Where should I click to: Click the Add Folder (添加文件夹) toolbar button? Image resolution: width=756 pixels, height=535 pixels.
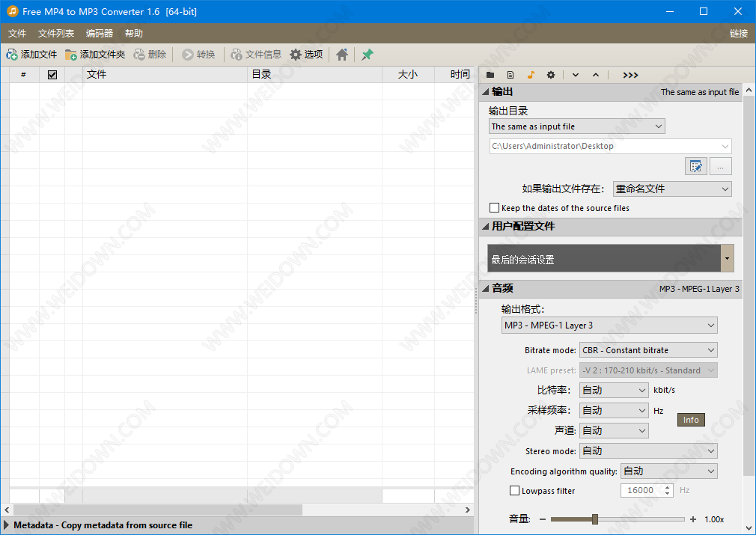pyautogui.click(x=95, y=55)
